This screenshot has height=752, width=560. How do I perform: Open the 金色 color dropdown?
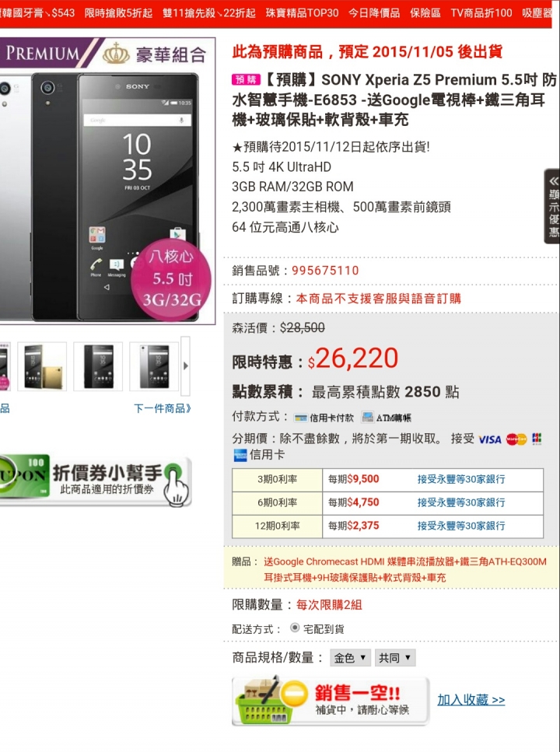350,658
